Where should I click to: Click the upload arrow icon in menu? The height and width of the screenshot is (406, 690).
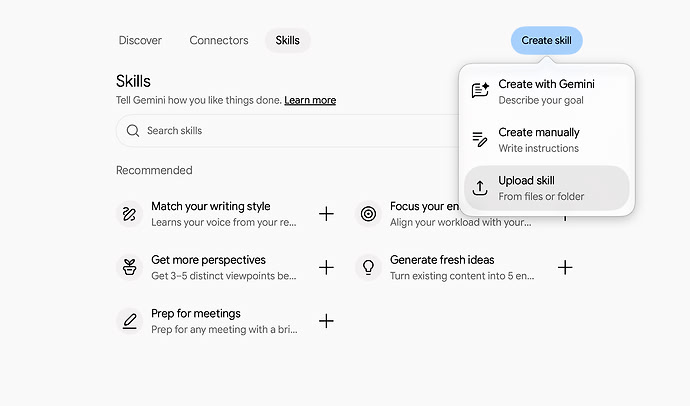(480, 188)
